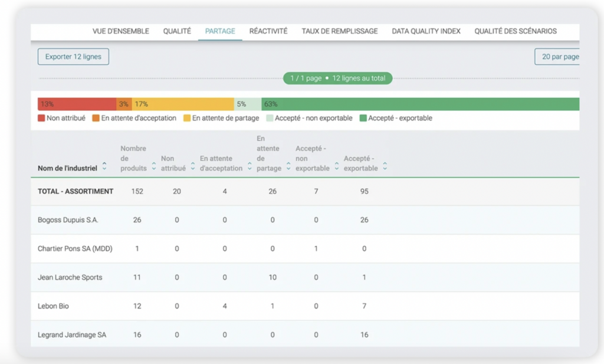Sort by Accepté - exportable column arrows

pos(385,167)
